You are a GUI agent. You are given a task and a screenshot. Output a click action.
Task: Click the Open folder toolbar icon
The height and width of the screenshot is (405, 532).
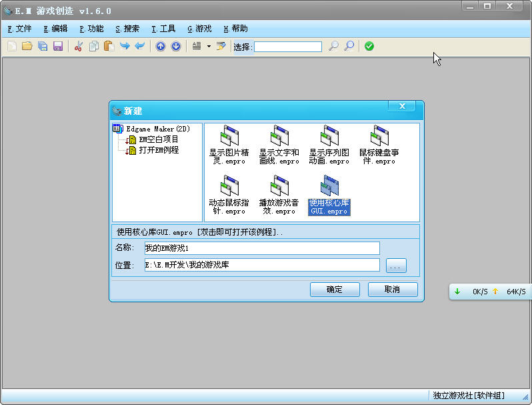[27, 46]
